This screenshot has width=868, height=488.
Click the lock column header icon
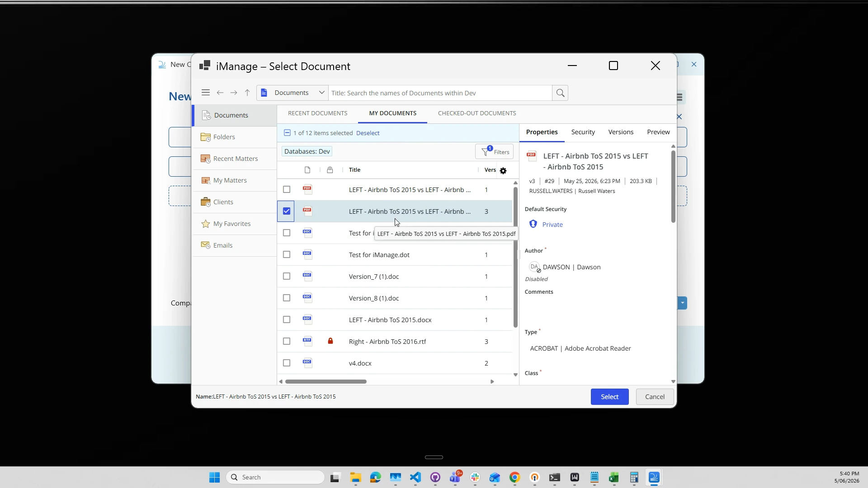point(330,170)
